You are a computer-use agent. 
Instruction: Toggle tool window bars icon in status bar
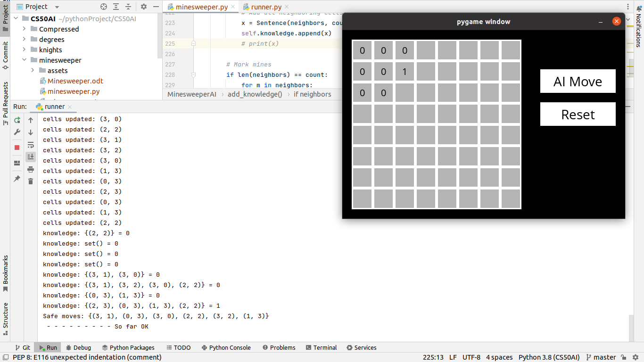coord(5,357)
